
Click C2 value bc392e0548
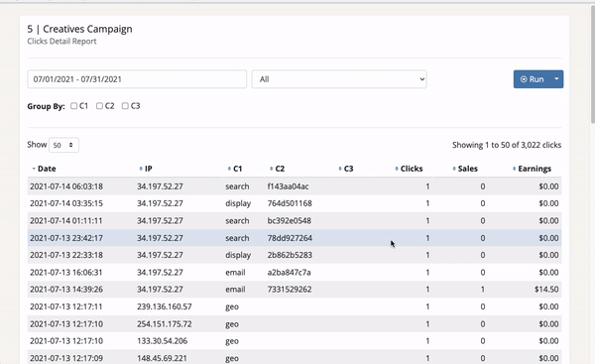(x=290, y=220)
